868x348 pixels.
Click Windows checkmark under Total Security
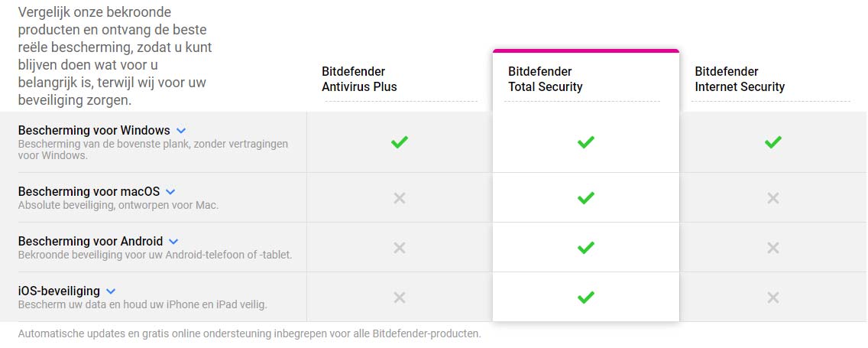pos(585,142)
